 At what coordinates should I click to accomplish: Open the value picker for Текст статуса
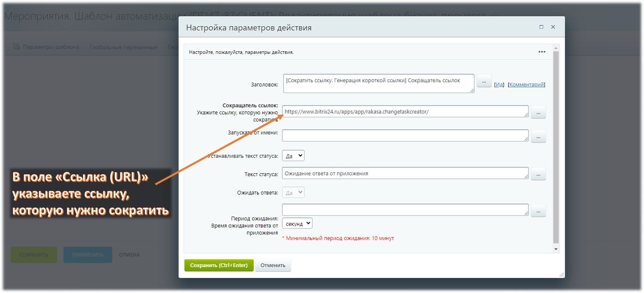pyautogui.click(x=538, y=174)
